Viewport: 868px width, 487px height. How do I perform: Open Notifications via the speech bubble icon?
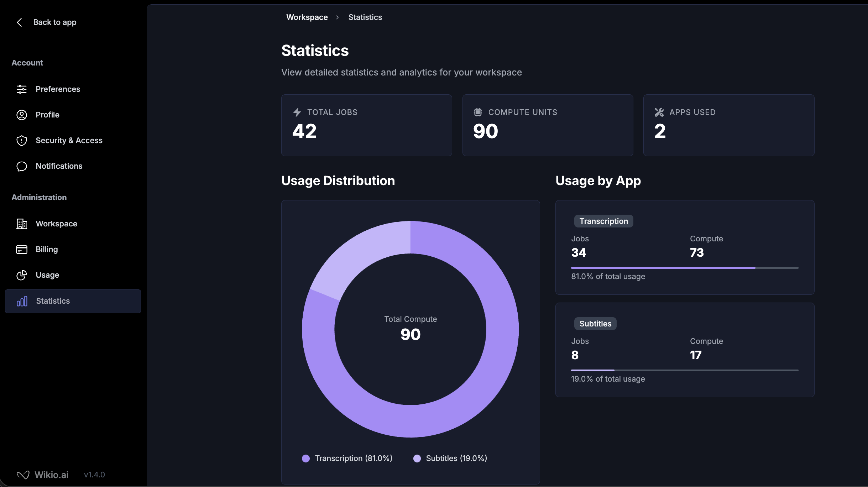click(22, 166)
